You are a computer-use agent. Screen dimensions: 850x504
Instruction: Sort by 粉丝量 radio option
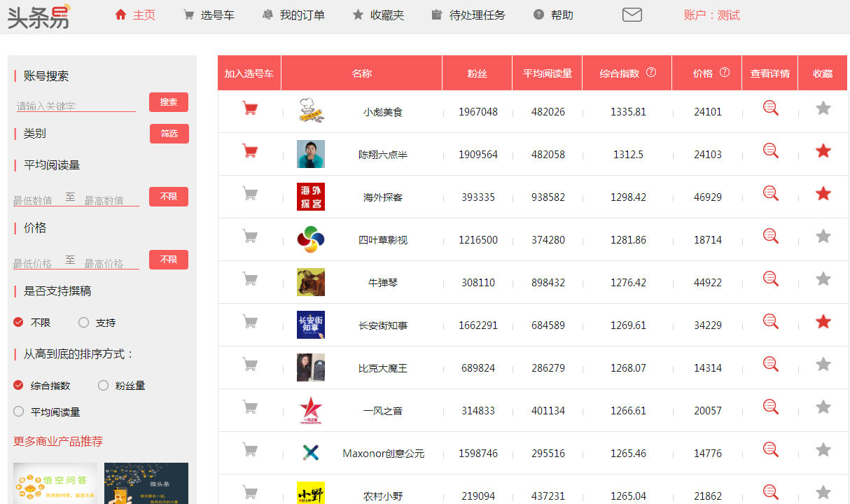click(104, 386)
